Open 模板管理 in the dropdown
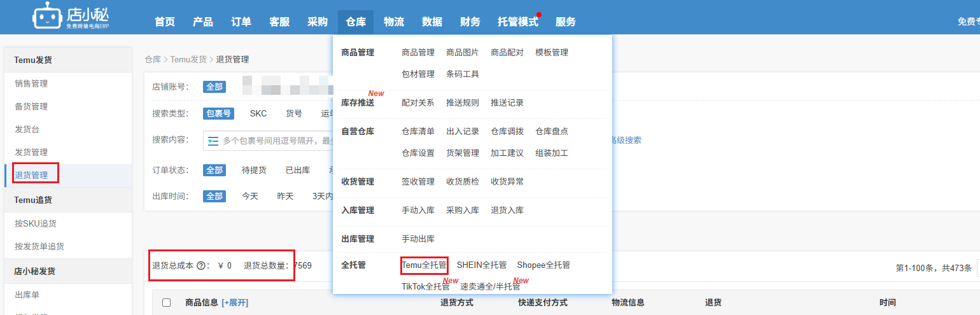The height and width of the screenshot is (315, 980). coord(552,52)
